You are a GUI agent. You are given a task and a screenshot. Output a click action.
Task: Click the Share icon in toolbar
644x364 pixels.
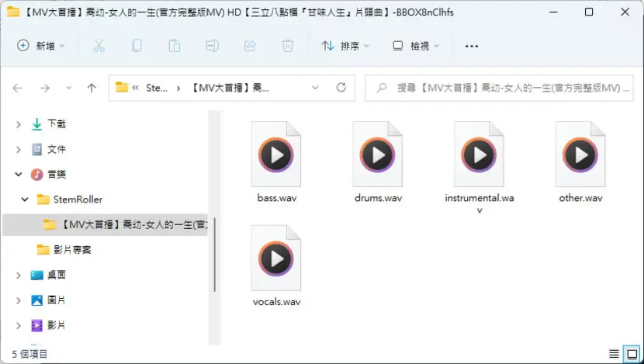pyautogui.click(x=250, y=46)
